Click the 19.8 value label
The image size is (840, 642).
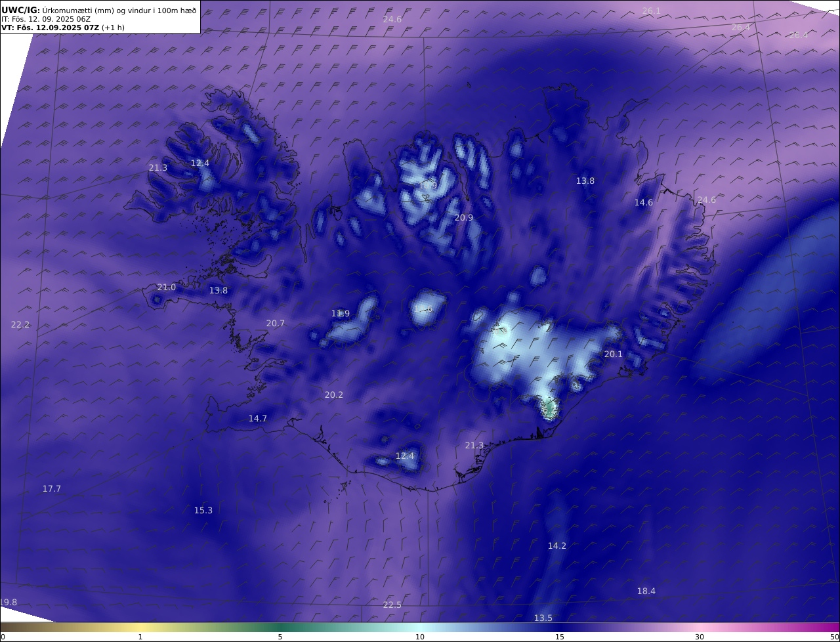click(x=9, y=602)
